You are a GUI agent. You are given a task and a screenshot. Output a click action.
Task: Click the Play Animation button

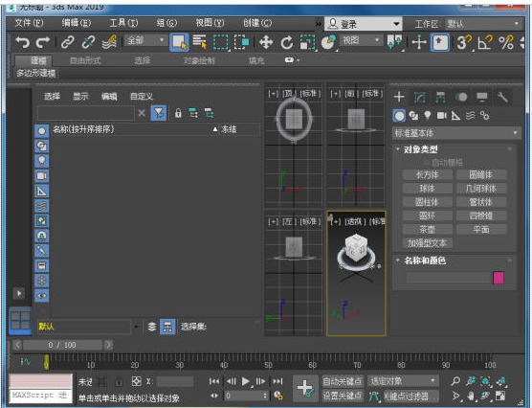coord(246,381)
